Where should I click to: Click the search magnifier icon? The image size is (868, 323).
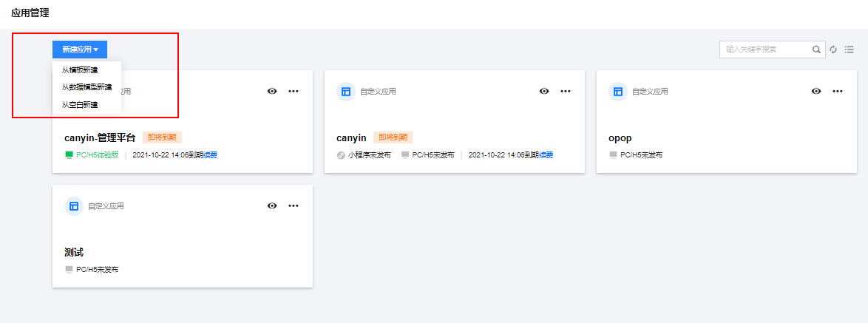(x=816, y=50)
